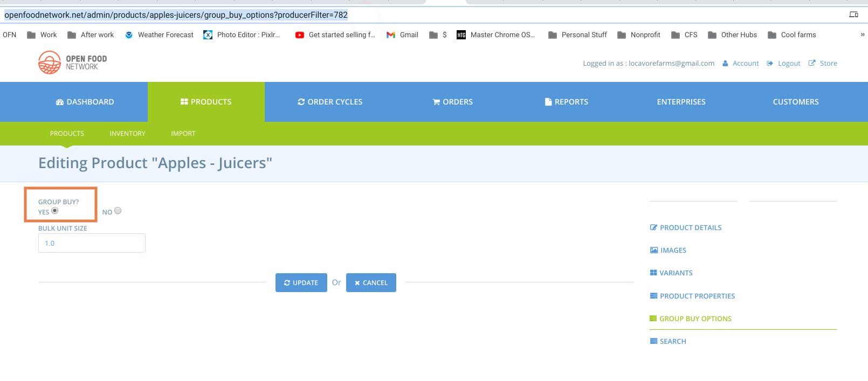
Task: Open the Account link
Action: pyautogui.click(x=741, y=63)
